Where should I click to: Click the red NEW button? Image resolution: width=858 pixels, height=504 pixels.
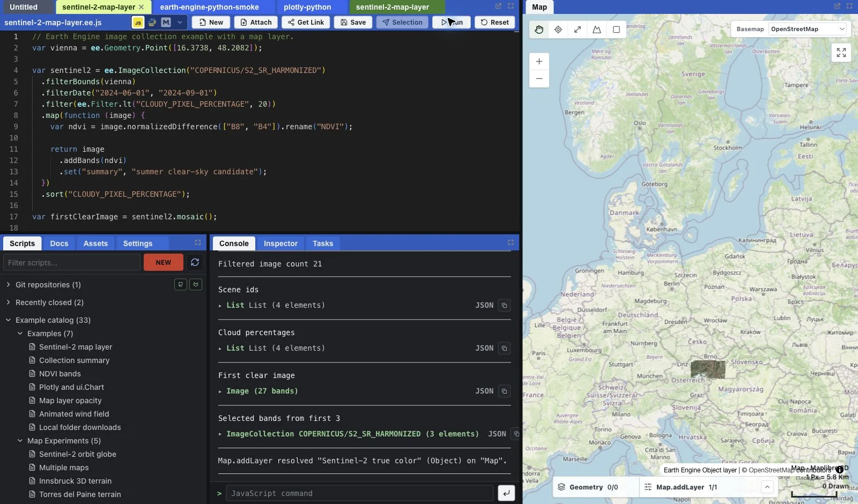point(164,263)
